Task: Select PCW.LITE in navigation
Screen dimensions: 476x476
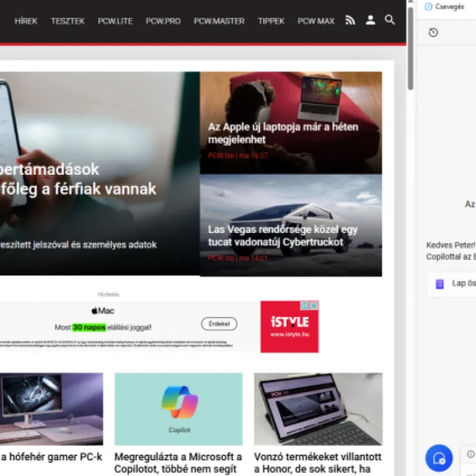Action: click(115, 21)
